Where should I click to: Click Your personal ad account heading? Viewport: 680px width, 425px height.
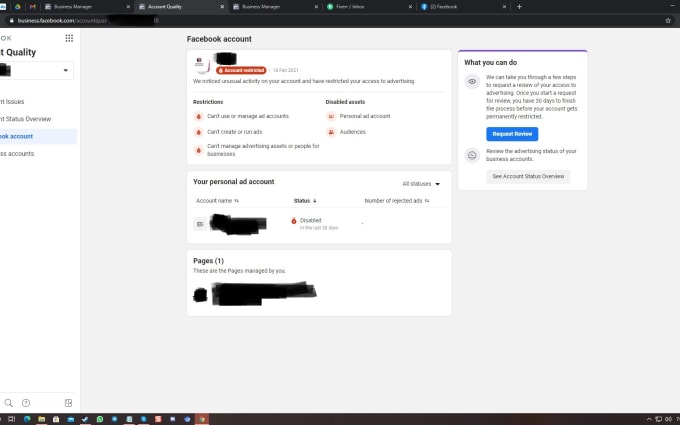click(234, 182)
